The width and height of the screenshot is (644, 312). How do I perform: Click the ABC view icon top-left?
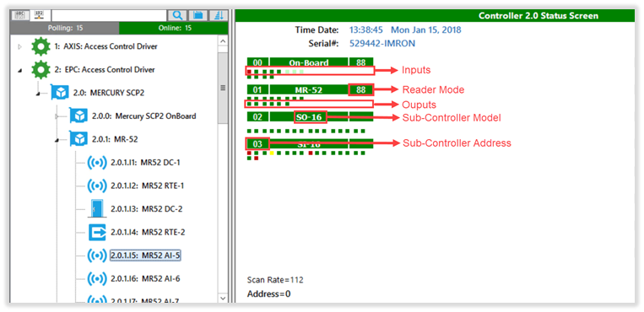pos(19,15)
